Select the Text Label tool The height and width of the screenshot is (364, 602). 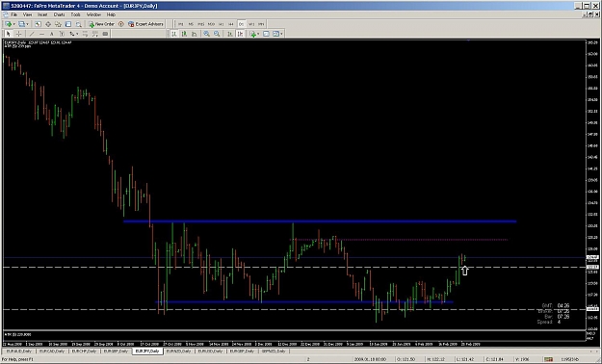62,34
